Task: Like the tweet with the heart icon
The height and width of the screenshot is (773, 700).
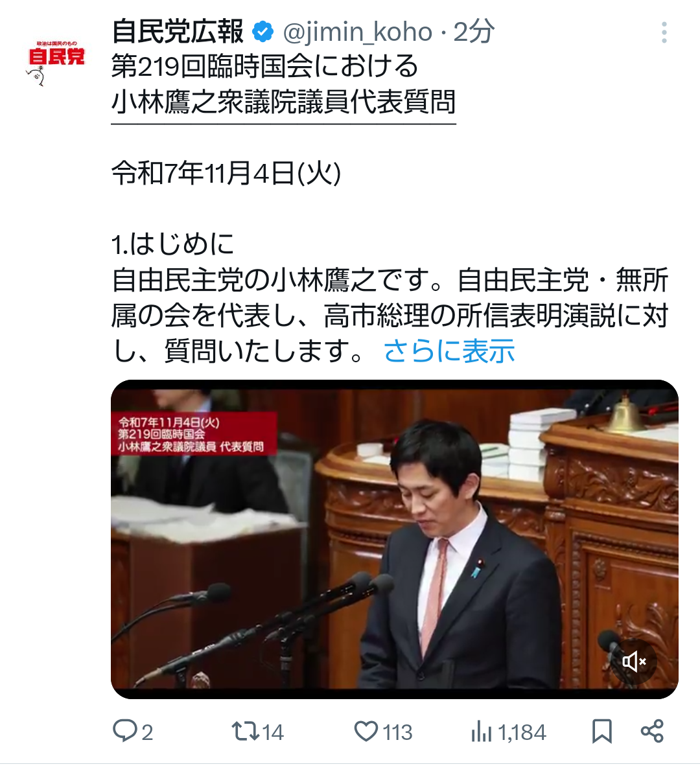Action: pyautogui.click(x=366, y=731)
